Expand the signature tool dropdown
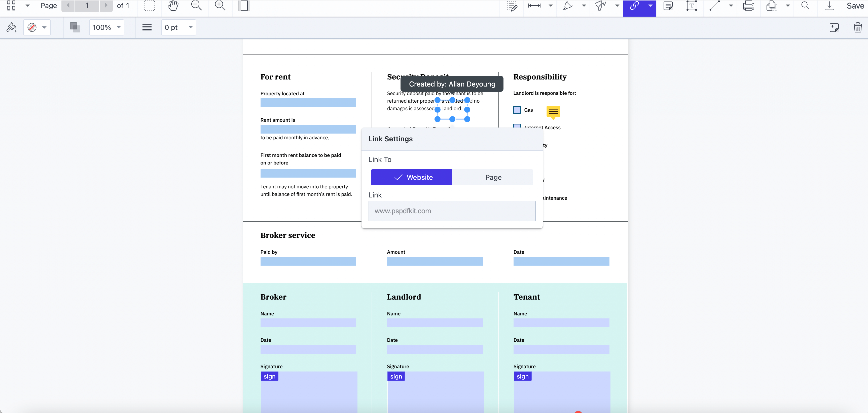Viewport: 868px width, 413px height. (x=617, y=5)
